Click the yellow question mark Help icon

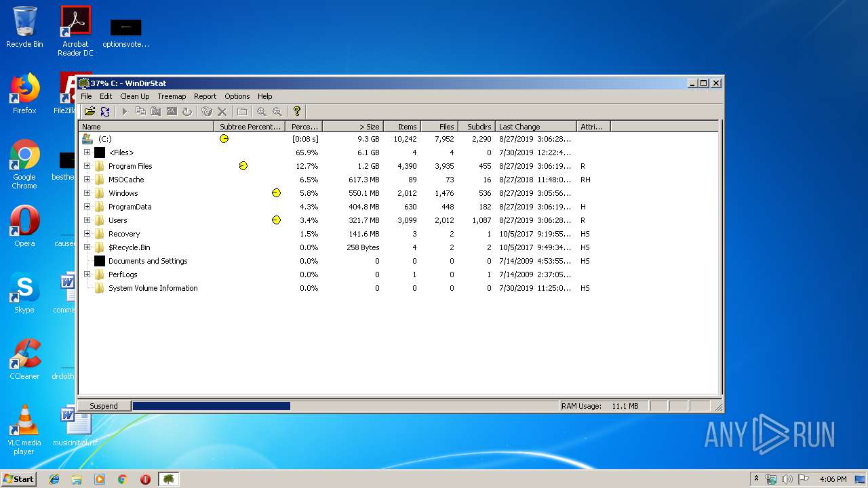coord(297,111)
